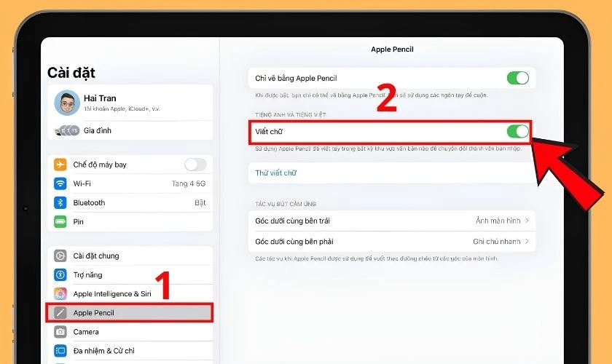This screenshot has width=612, height=364.
Task: Open Trợ năng settings
Action: (x=130, y=275)
